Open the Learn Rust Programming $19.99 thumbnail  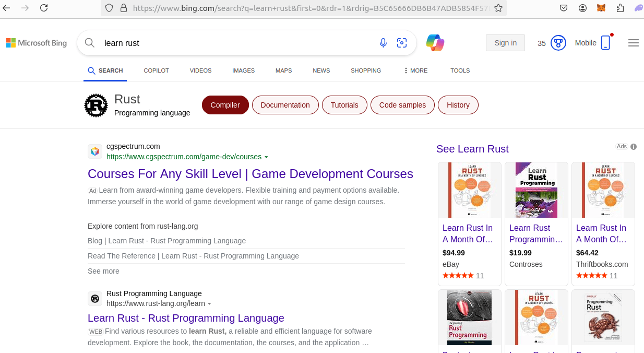tap(536, 190)
